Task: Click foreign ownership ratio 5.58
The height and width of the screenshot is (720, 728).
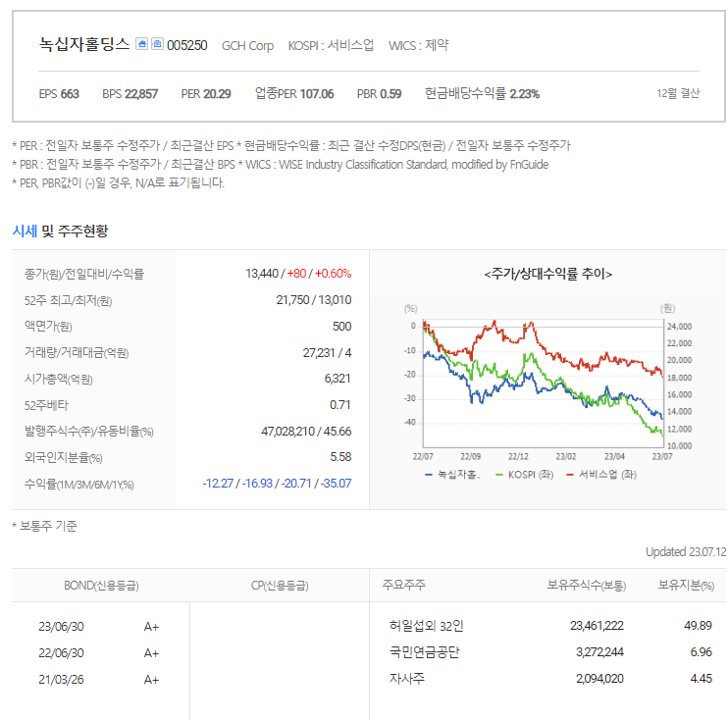Action: click(x=340, y=457)
